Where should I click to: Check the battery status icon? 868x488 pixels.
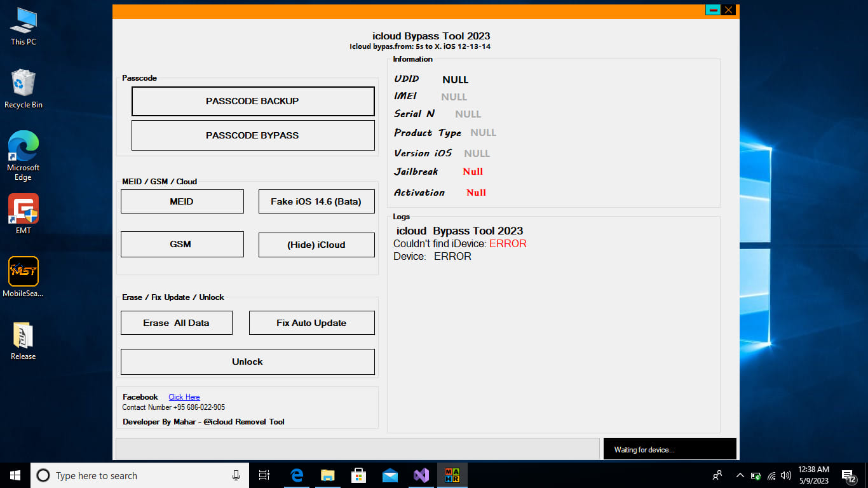pos(756,475)
